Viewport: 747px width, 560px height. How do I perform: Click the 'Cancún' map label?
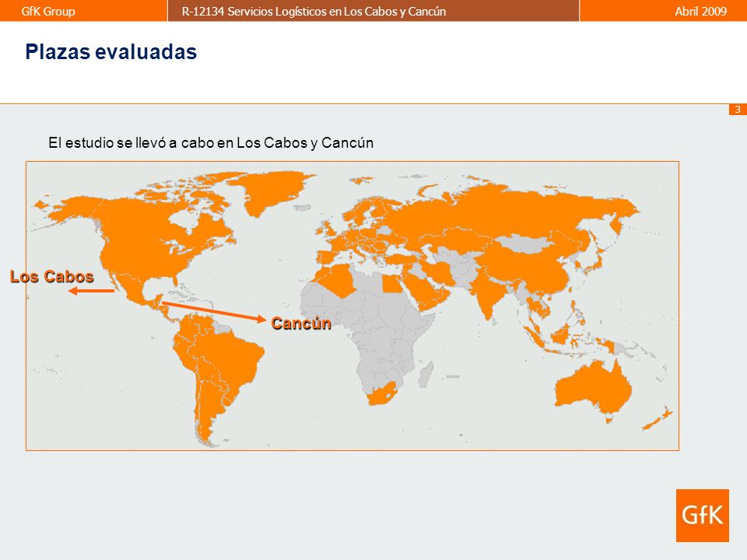coord(301,324)
